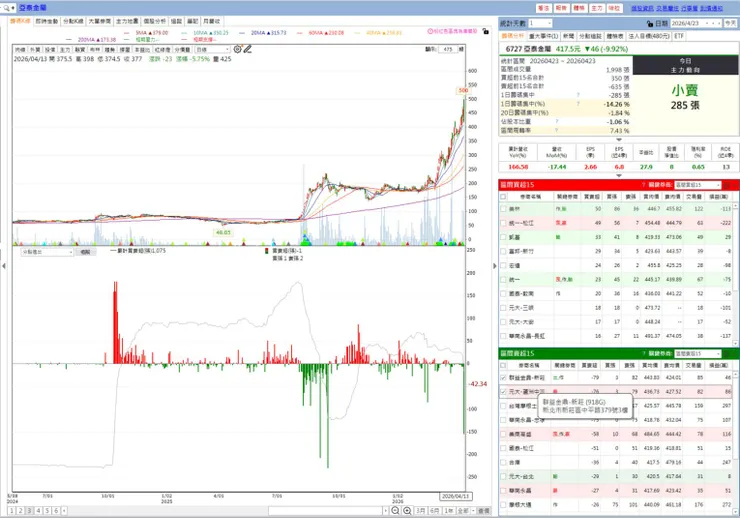
Task: Tick the checkbox for 富邦-新竹 row
Action: pos(503,251)
